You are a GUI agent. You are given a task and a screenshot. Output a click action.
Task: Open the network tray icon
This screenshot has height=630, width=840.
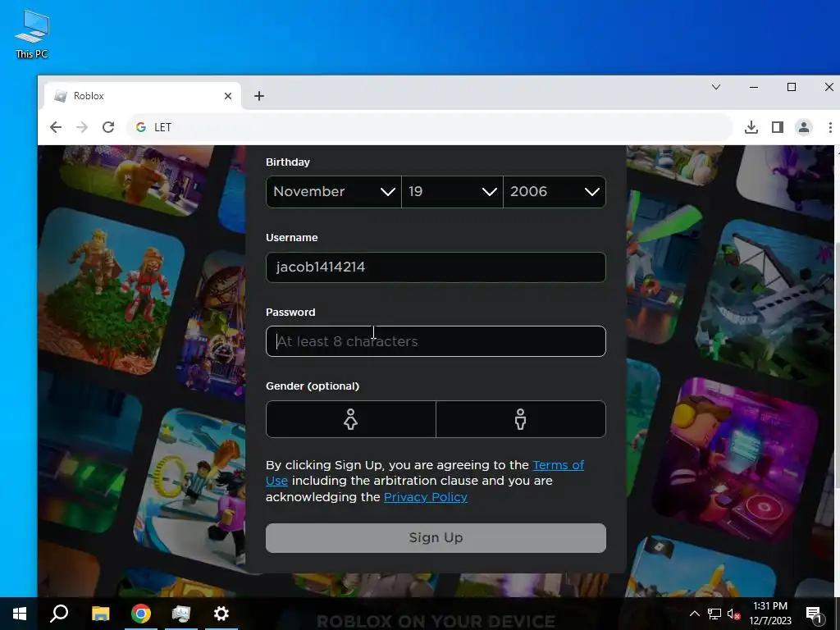[714, 614]
